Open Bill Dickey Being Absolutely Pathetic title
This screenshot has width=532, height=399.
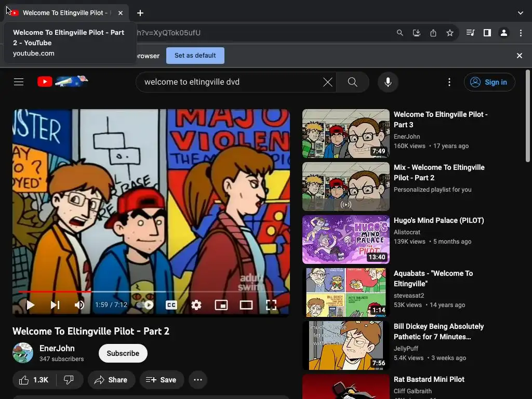[x=438, y=331]
